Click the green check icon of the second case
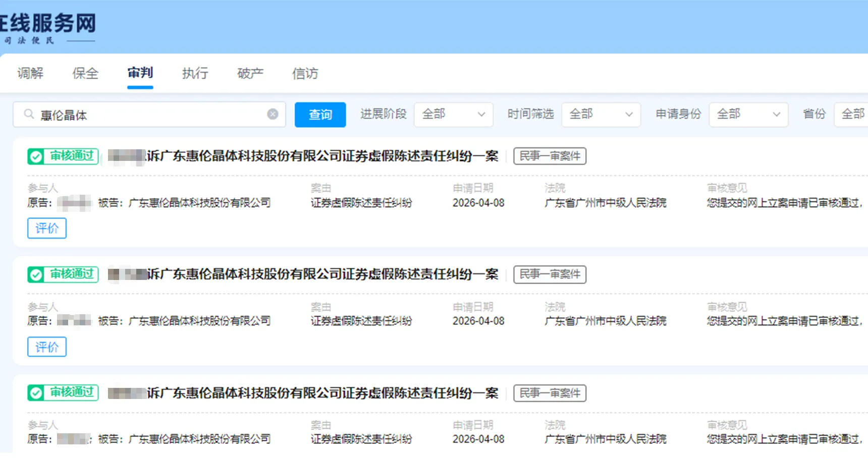The width and height of the screenshot is (868, 458). click(x=36, y=275)
